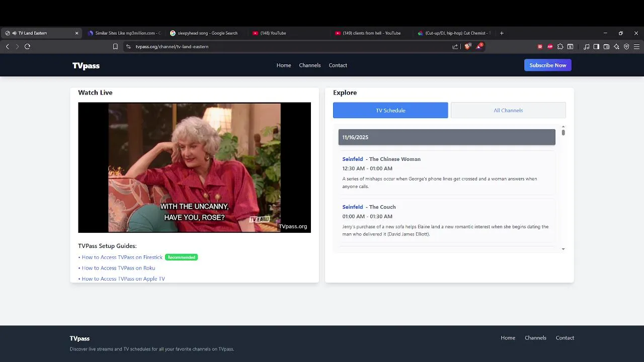Click the Subscribe Now button

pyautogui.click(x=548, y=65)
